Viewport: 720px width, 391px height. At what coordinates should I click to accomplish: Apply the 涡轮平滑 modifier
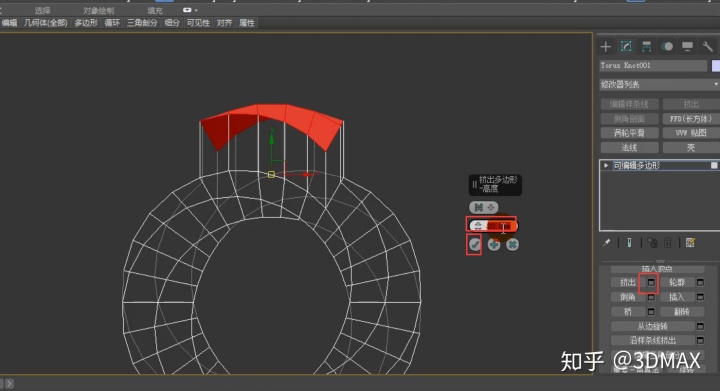point(629,133)
